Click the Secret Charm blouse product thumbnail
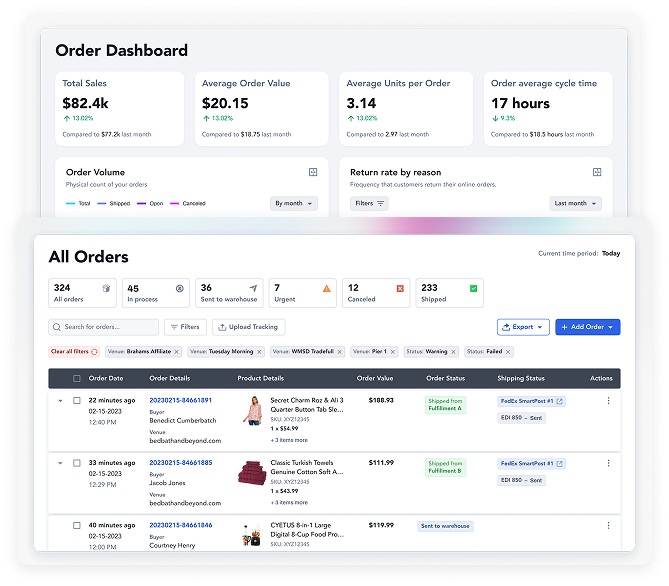The image size is (669, 586). coord(253,411)
